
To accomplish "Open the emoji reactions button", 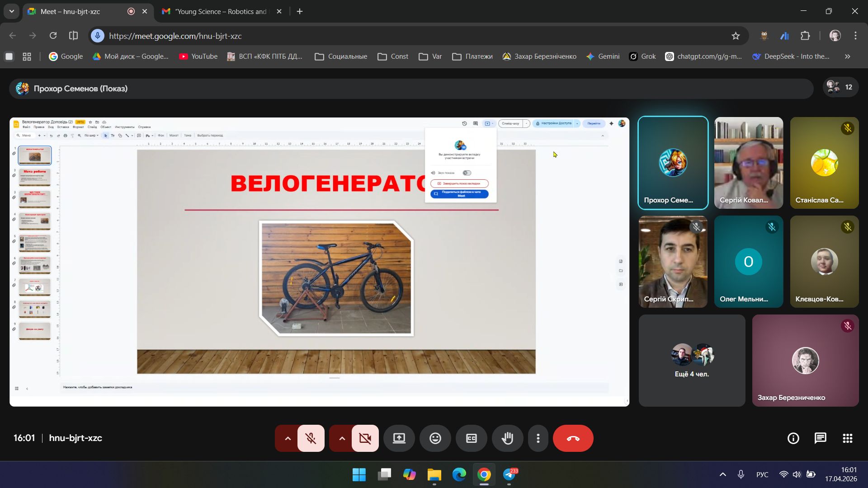I will (435, 438).
